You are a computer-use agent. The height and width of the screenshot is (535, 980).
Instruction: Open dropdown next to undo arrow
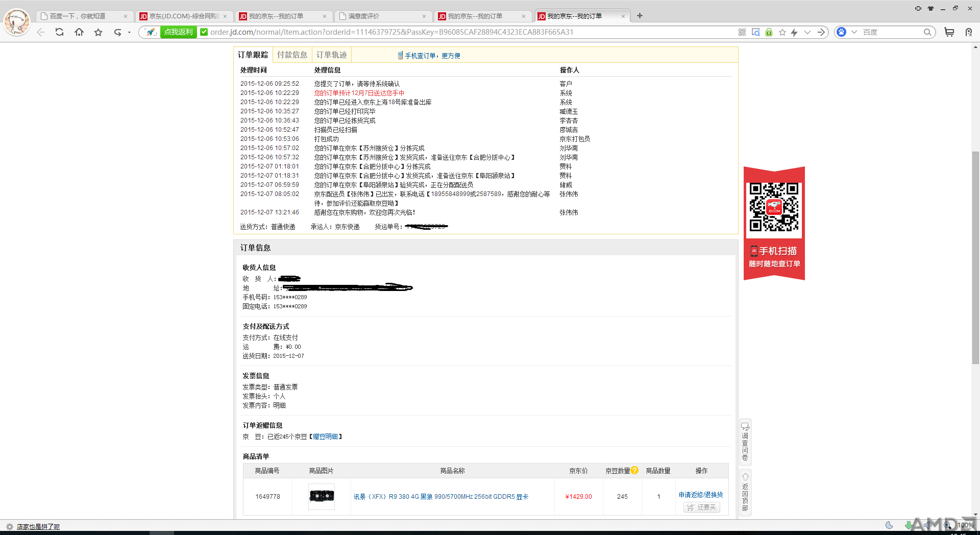coord(129,32)
